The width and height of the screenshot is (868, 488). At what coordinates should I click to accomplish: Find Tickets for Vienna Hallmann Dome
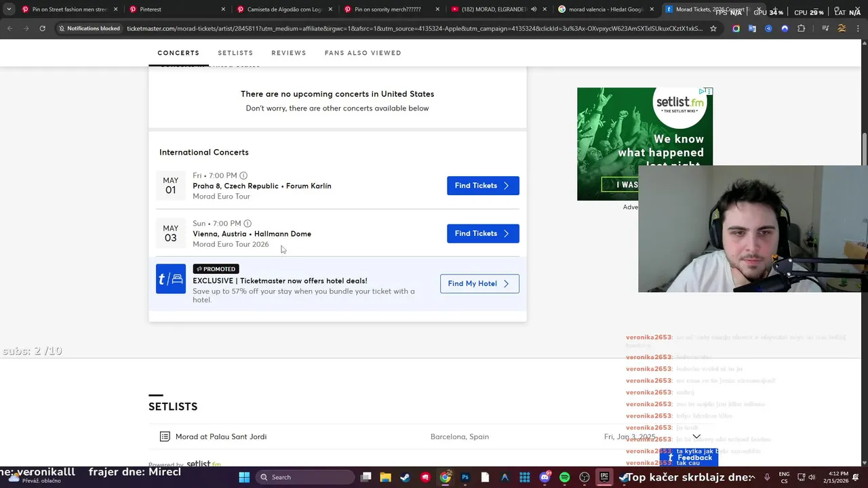(x=483, y=234)
